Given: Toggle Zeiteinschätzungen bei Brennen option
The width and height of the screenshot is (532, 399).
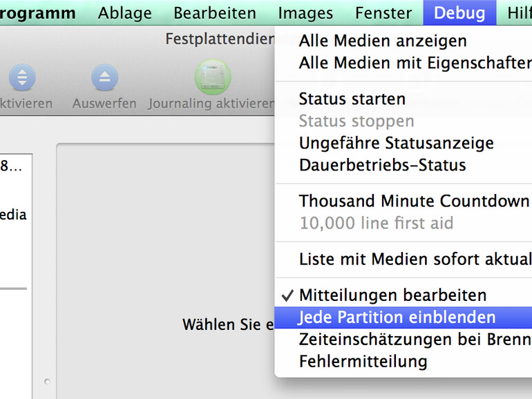Looking at the screenshot, I should tap(415, 340).
